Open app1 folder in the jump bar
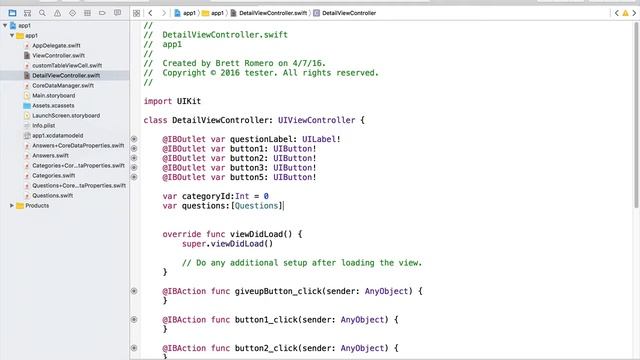The width and height of the screenshot is (640, 360). (x=213, y=13)
